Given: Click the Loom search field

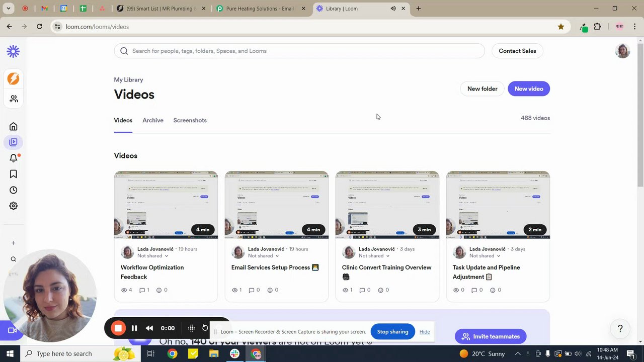Looking at the screenshot, I should (x=299, y=51).
